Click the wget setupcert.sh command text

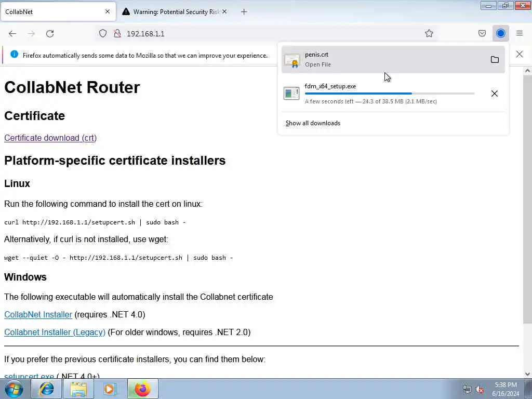pos(118,258)
